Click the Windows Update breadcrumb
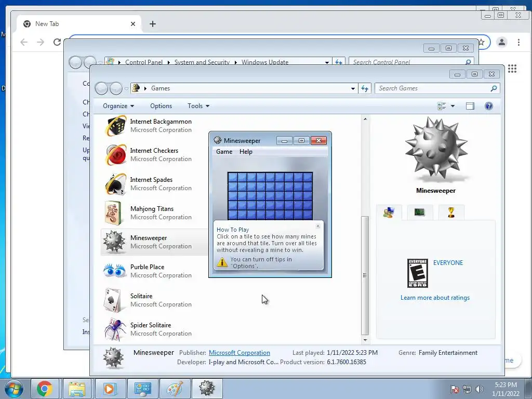532x399 pixels. (265, 62)
